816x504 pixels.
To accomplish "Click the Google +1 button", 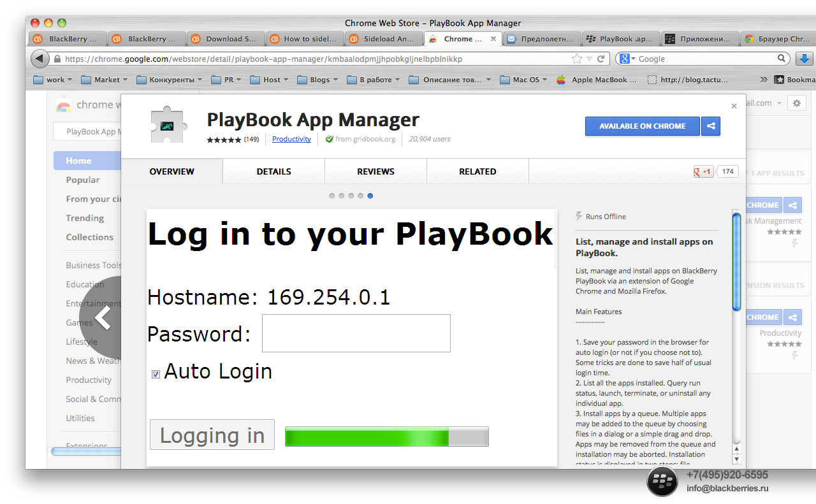I will pos(704,171).
